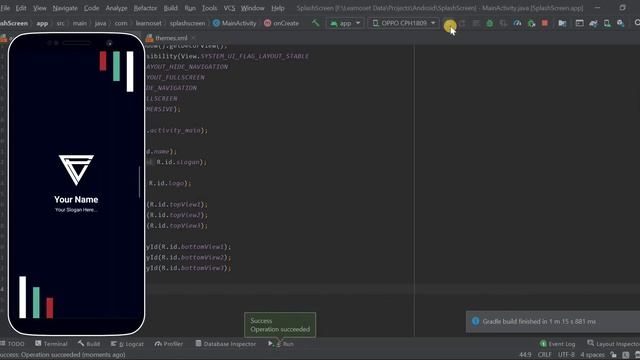This screenshot has width=640, height=360.
Task: Click the window-shaped icon left of Gradle sync
Action: pos(579,24)
